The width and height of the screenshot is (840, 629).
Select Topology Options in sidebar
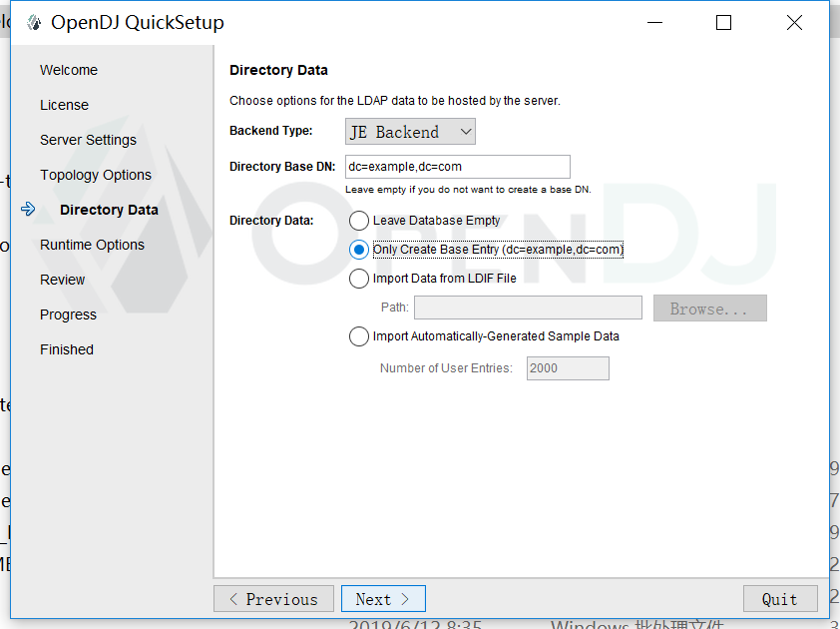pos(96,175)
